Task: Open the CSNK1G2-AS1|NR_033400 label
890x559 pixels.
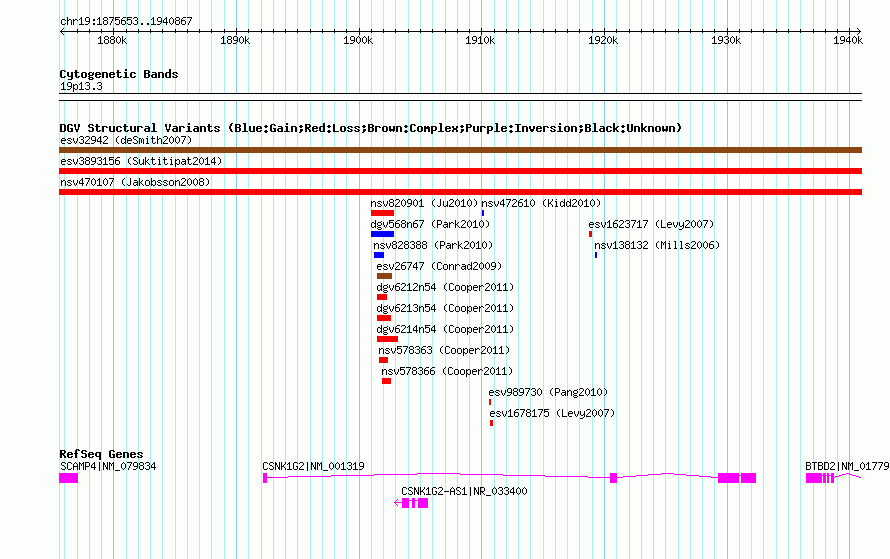Action: click(x=464, y=491)
